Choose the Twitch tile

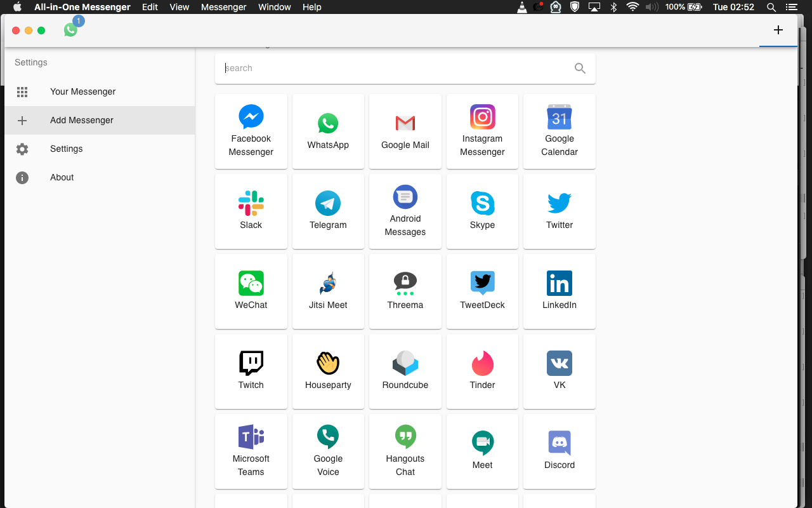tap(251, 371)
